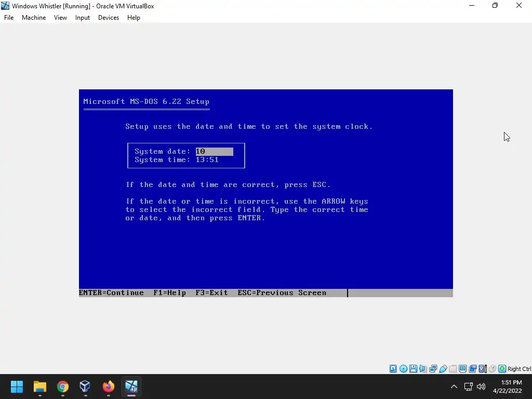The height and width of the screenshot is (399, 532).
Task: Click the network adapters status icon
Action: (433, 369)
